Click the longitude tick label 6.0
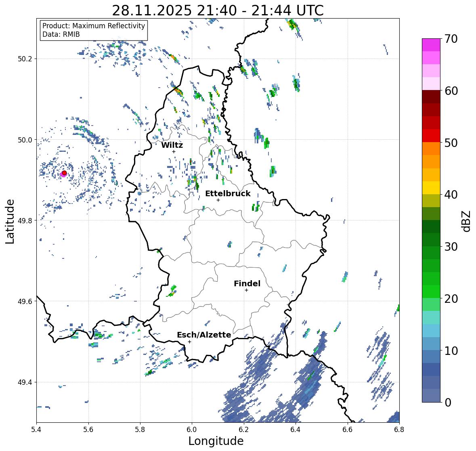The image size is (476, 451). (192, 430)
